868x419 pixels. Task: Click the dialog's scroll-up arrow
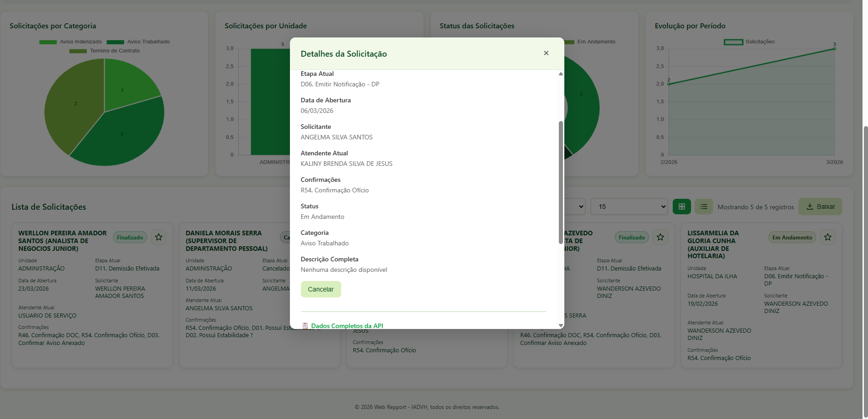pyautogui.click(x=561, y=74)
